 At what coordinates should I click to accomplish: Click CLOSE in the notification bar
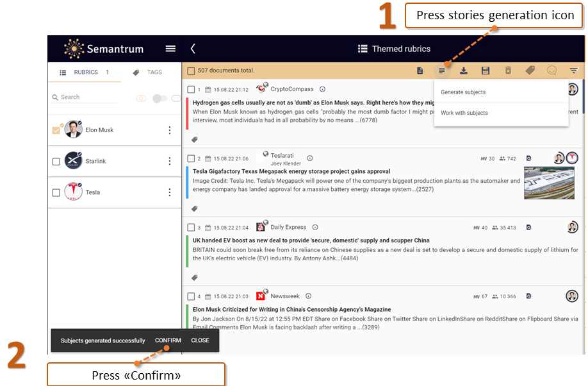(x=200, y=340)
